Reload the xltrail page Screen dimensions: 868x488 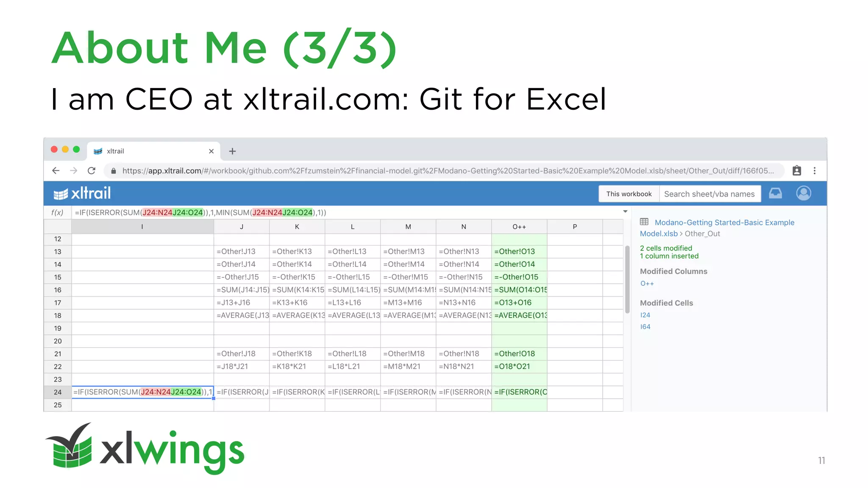[92, 171]
